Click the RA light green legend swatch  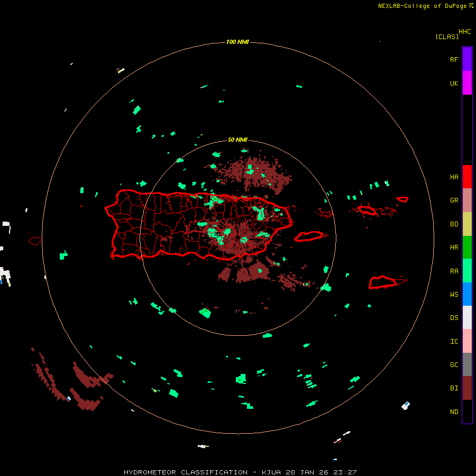pyautogui.click(x=467, y=271)
